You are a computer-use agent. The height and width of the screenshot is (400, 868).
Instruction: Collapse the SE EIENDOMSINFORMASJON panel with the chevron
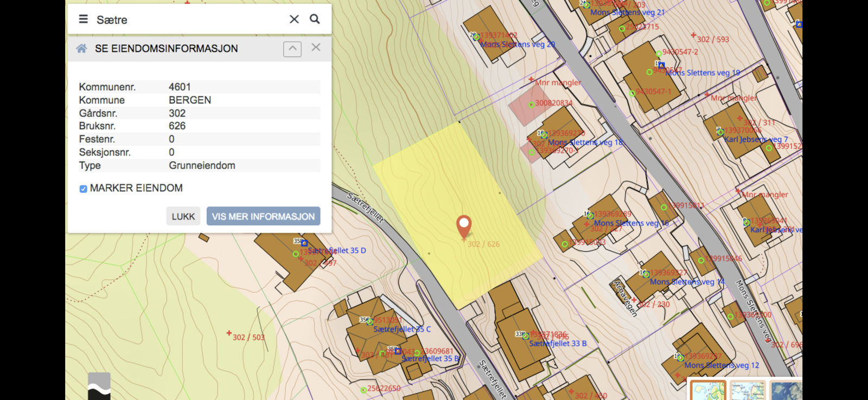292,49
